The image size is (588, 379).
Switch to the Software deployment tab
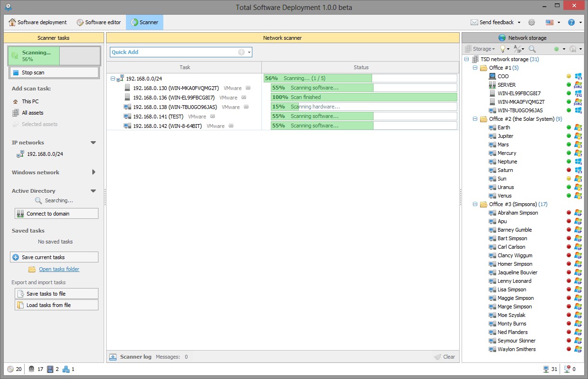[x=38, y=22]
